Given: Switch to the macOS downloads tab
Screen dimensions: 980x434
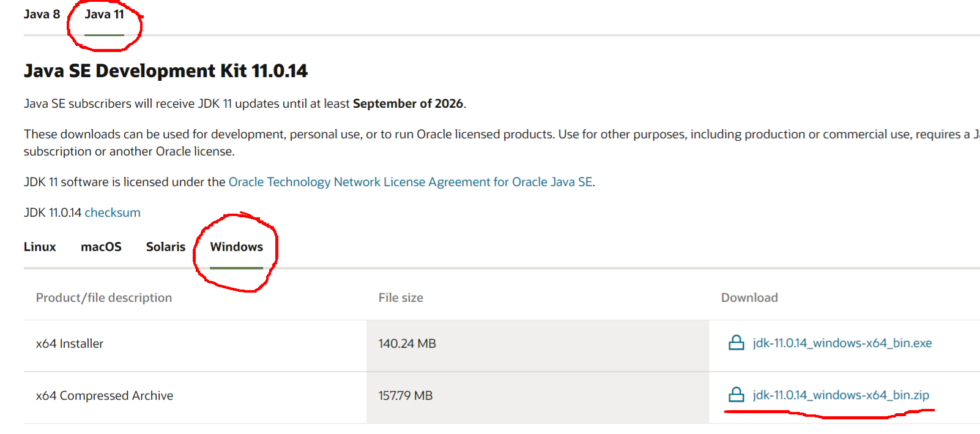Looking at the screenshot, I should (x=101, y=247).
